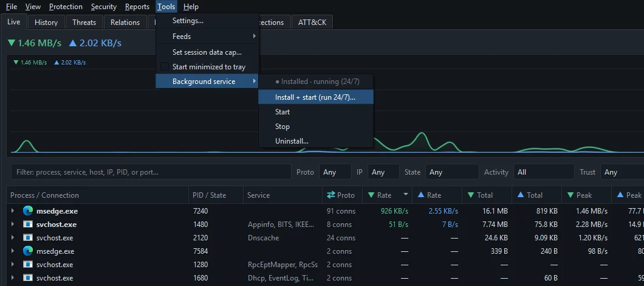Open the Feeds submenu
This screenshot has height=286, width=644.
(207, 37)
